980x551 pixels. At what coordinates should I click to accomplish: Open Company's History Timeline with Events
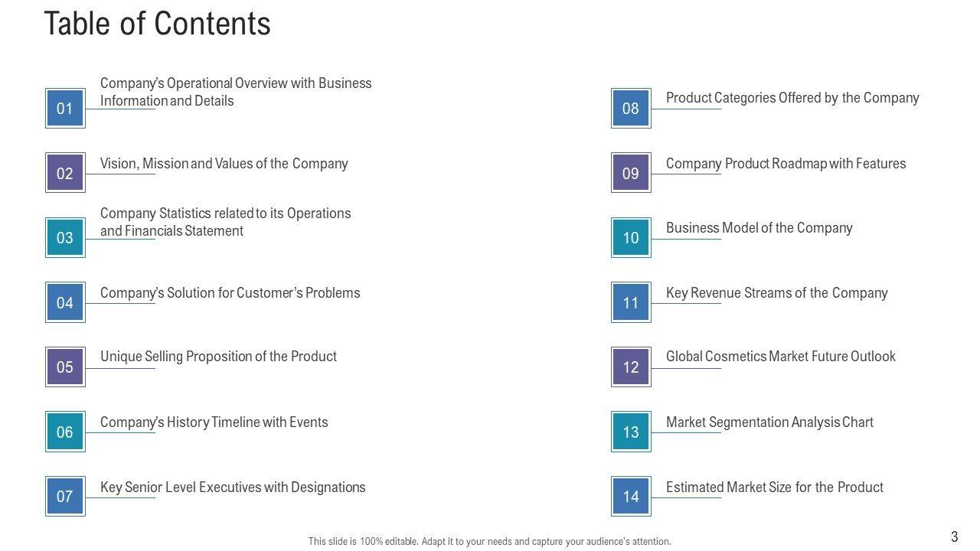coord(214,422)
